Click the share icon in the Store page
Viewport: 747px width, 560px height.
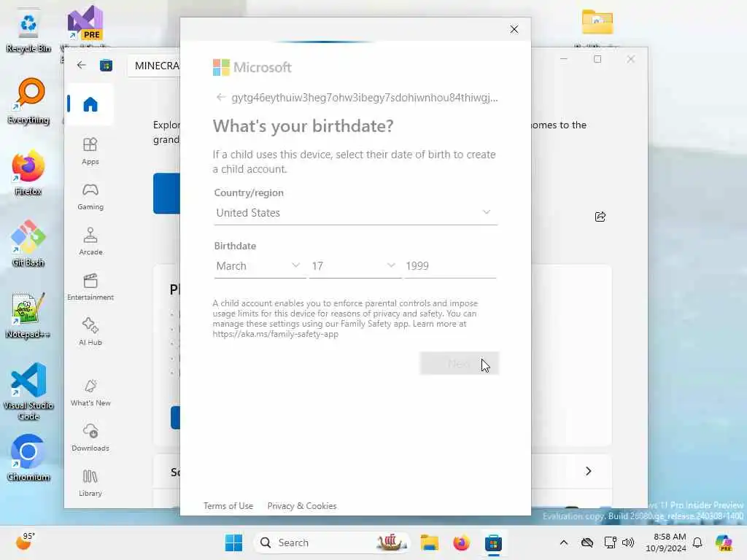(x=600, y=217)
